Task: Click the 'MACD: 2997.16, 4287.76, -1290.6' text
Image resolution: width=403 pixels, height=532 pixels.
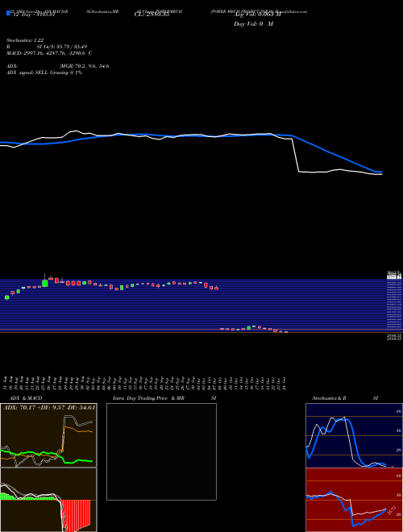Action: point(47,53)
